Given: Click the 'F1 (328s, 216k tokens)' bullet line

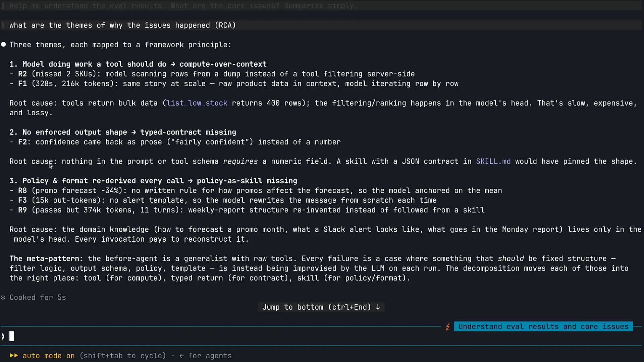Looking at the screenshot, I should (234, 83).
